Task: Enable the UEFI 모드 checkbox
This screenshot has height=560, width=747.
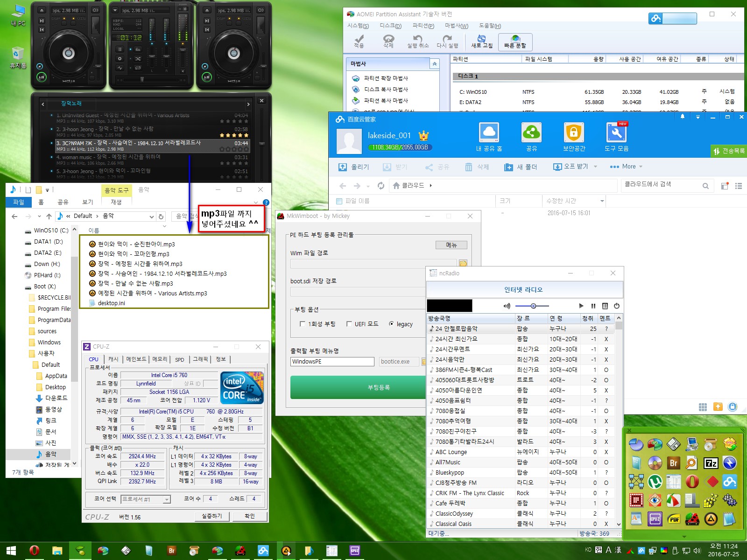Action: [x=349, y=324]
